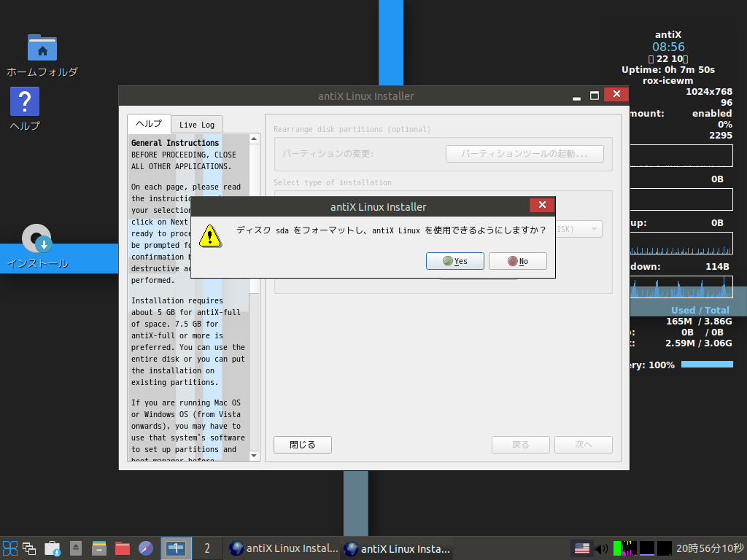Click the volume speaker tray icon
747x560 pixels.
tap(602, 548)
